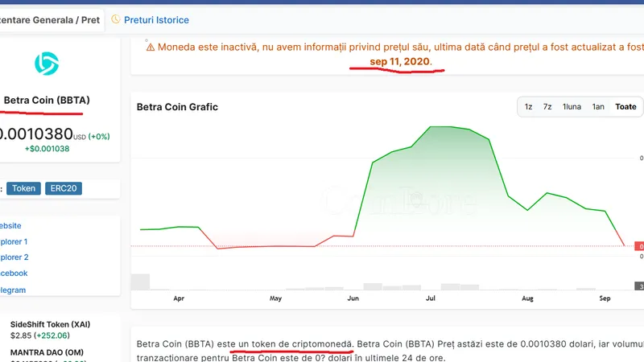Click the Jun label on chart axis
Image resolution: width=644 pixels, height=362 pixels.
pos(353,298)
